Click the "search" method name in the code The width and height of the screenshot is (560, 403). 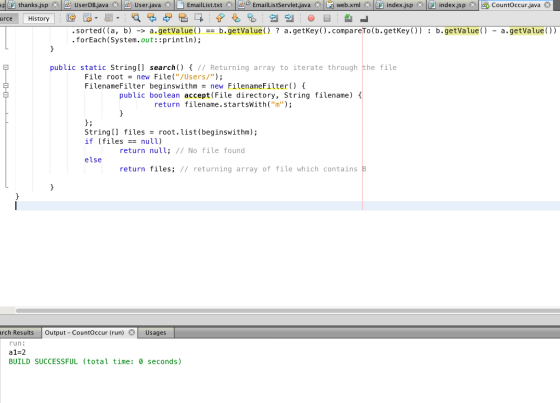tap(162, 68)
